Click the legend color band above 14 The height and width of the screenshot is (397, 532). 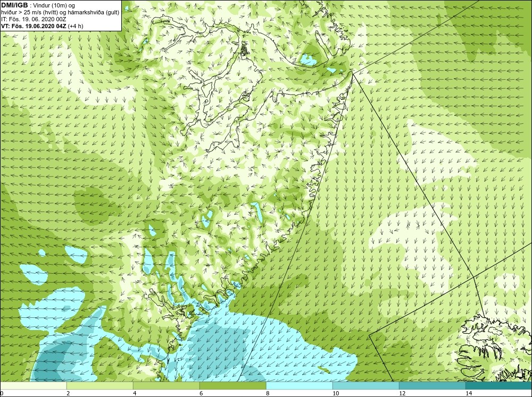point(499,385)
